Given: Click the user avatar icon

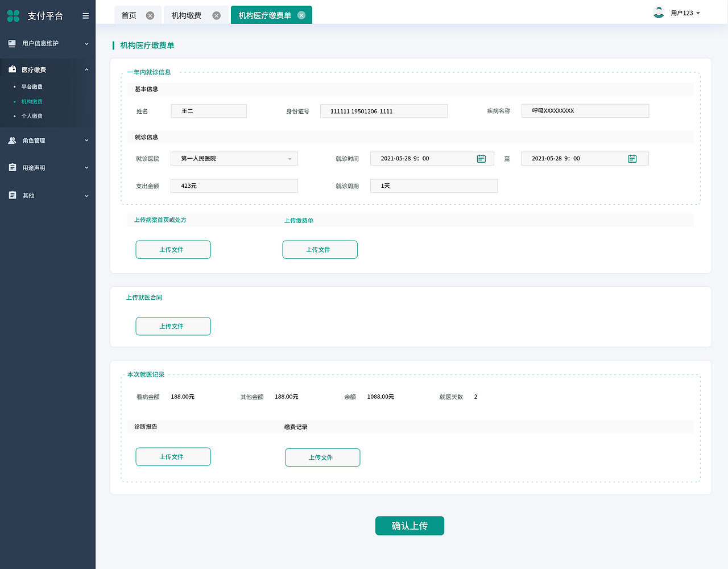Looking at the screenshot, I should (x=659, y=13).
